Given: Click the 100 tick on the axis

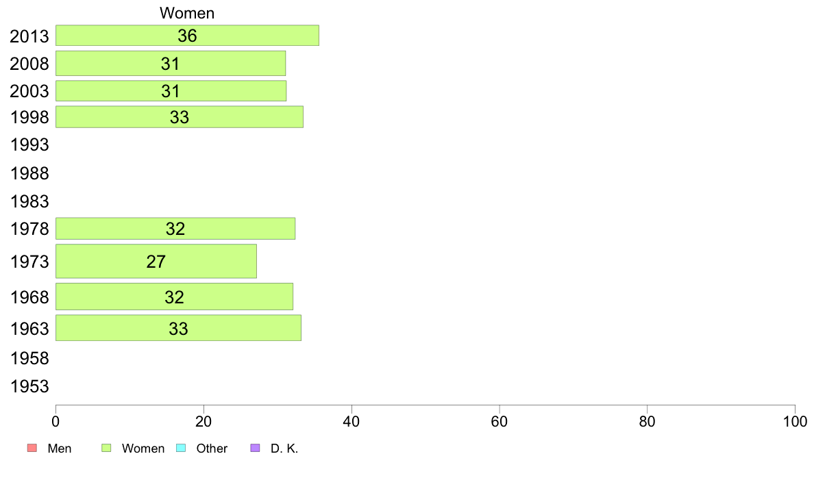Looking at the screenshot, I should click(x=795, y=421).
